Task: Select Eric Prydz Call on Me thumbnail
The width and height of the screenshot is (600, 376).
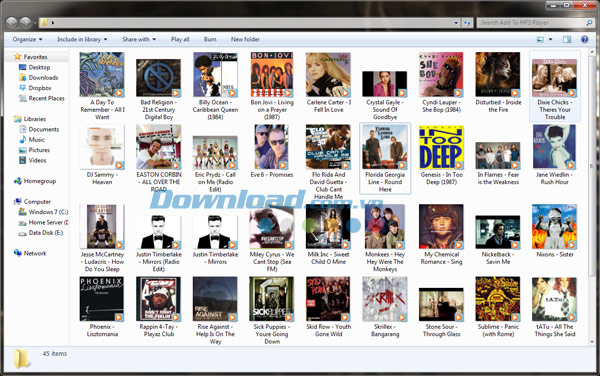Action: pos(215,152)
